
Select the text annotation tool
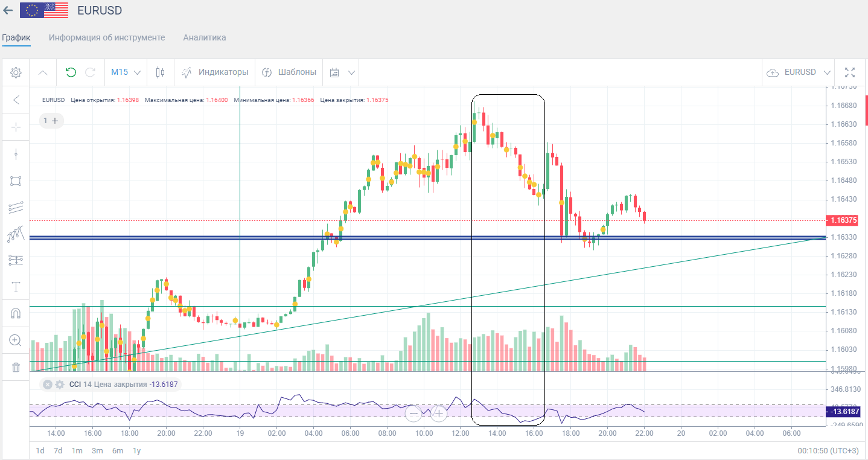pyautogui.click(x=16, y=287)
